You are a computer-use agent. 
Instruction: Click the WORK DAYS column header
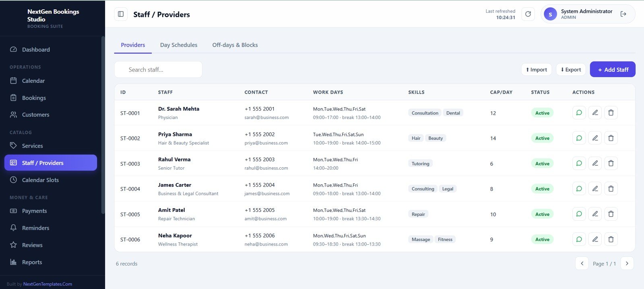tap(328, 92)
